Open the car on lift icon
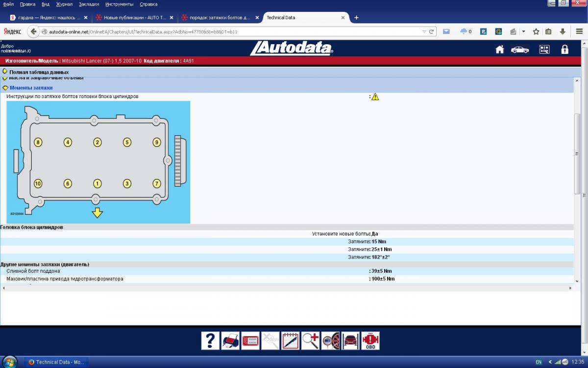This screenshot has height=368, width=588. click(351, 341)
